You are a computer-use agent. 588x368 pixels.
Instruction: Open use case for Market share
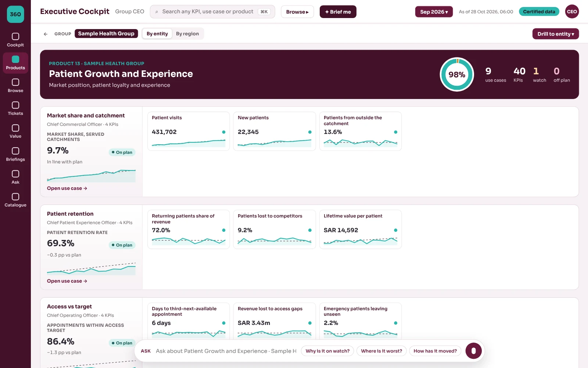(67, 188)
